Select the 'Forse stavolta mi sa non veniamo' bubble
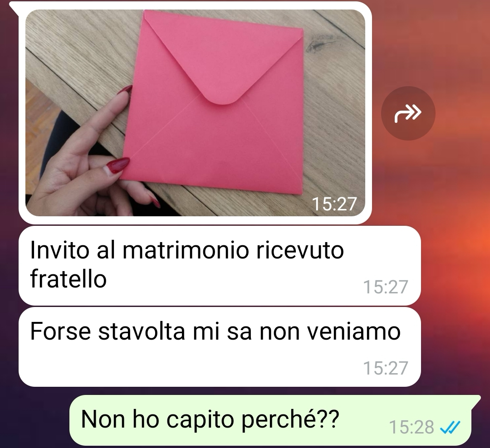This screenshot has width=490, height=448. pos(220,347)
